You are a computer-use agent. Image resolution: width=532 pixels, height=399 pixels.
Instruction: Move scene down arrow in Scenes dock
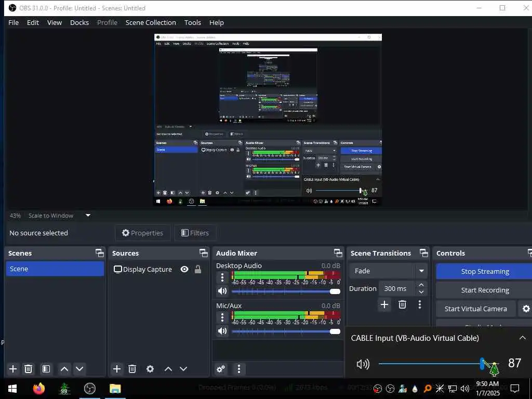[x=79, y=369]
